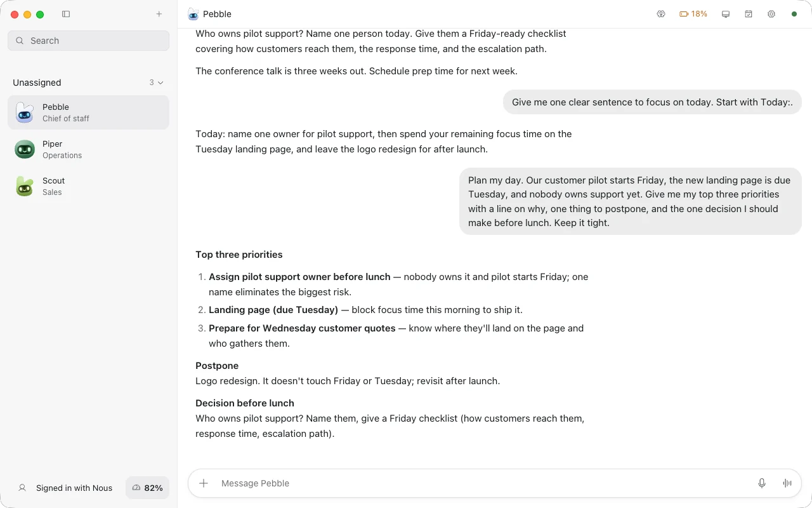The width and height of the screenshot is (812, 508).
Task: Open the Scout Sales conversation
Action: pyautogui.click(x=89, y=186)
